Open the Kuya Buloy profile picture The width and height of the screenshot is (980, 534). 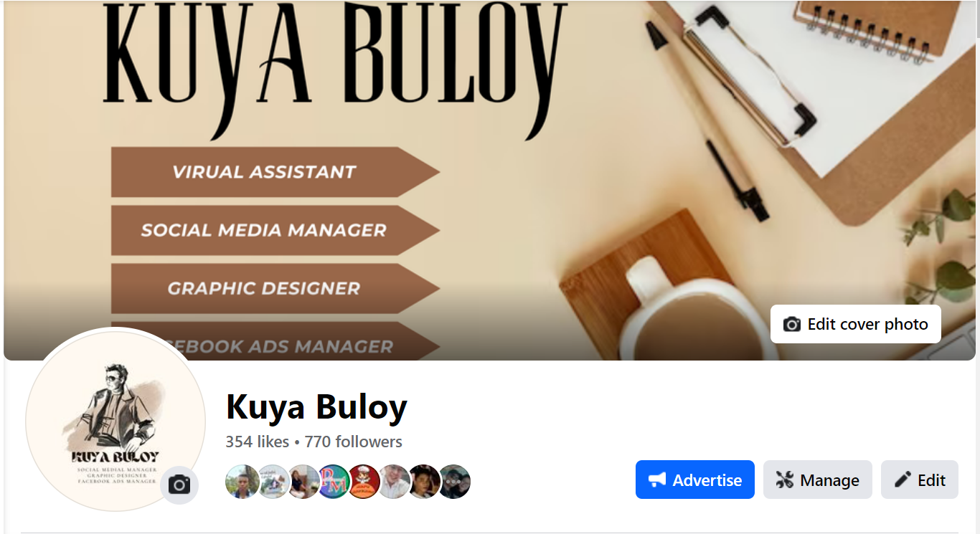pos(116,419)
